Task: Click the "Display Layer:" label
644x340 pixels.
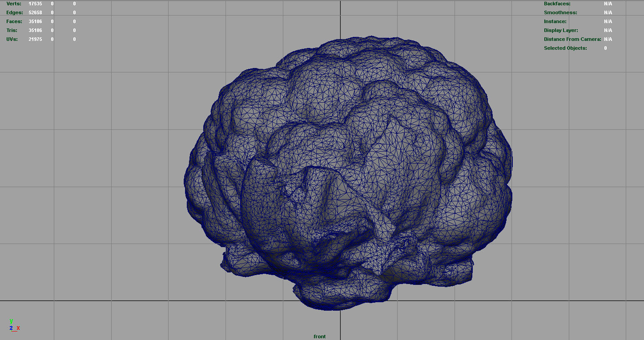Action: click(x=561, y=30)
